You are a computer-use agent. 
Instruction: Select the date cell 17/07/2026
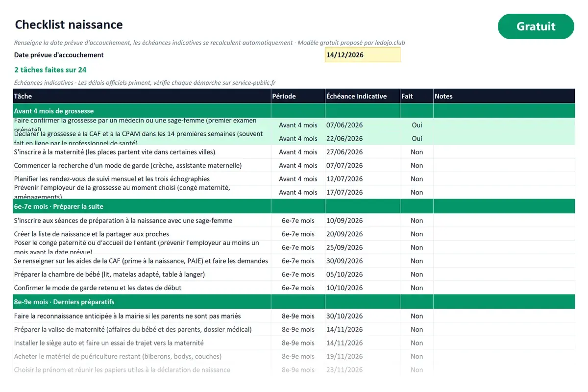363,193
